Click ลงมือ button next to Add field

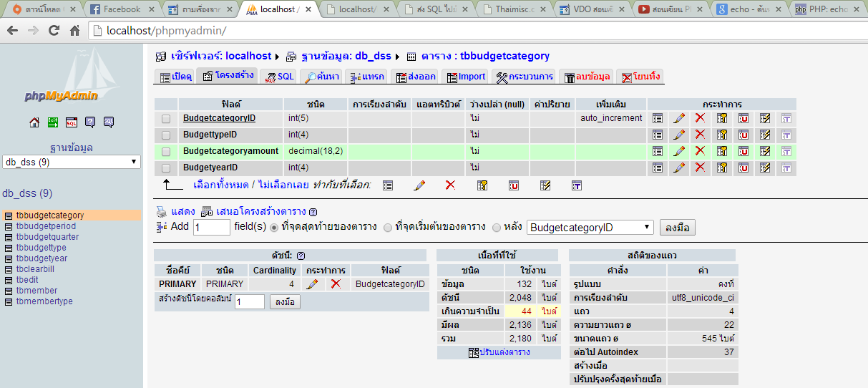click(677, 228)
